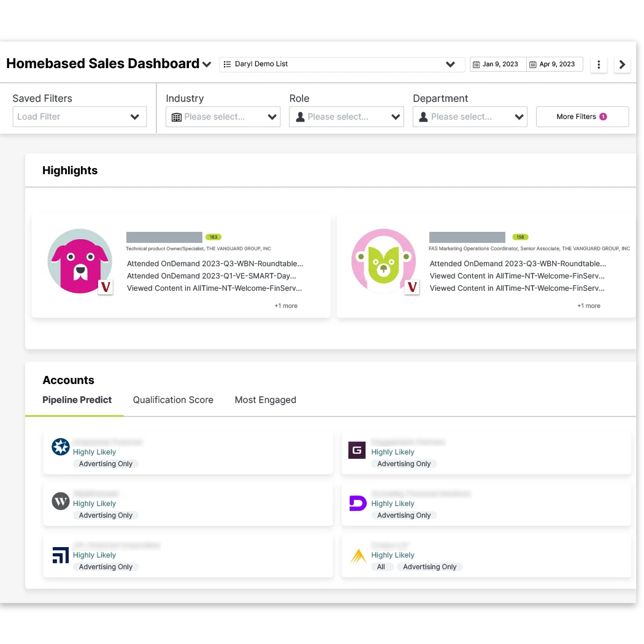The width and height of the screenshot is (644, 644).
Task: Click the red V badge on the dog avatar
Action: (x=105, y=287)
